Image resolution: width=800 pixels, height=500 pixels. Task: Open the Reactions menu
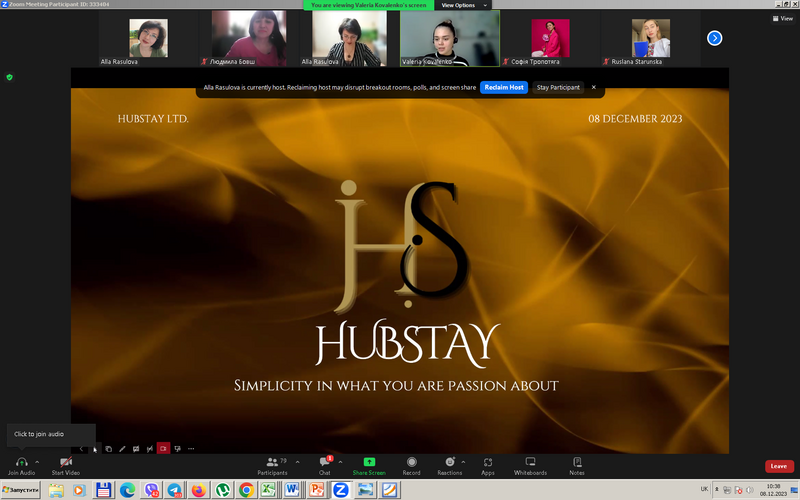coord(449,466)
